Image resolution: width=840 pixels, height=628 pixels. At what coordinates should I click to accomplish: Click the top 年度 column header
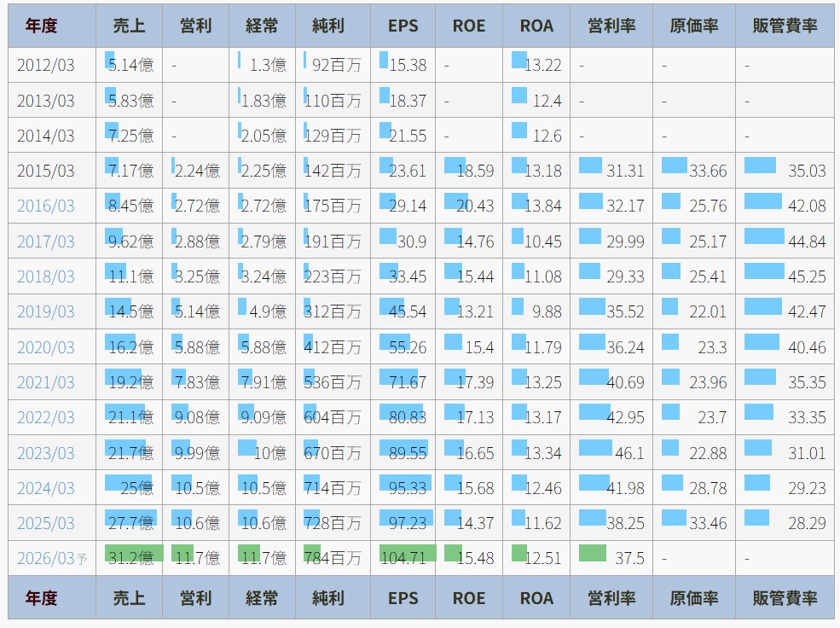[52, 26]
